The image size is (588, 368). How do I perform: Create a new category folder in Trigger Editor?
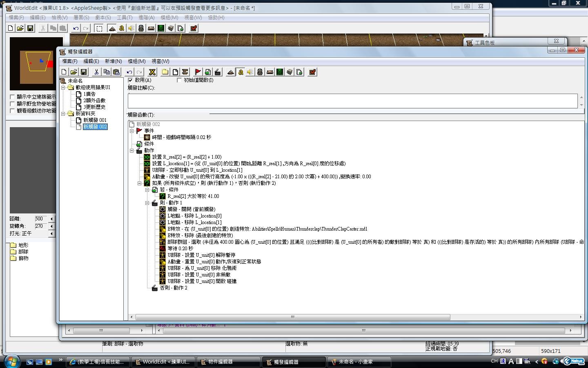pos(165,72)
